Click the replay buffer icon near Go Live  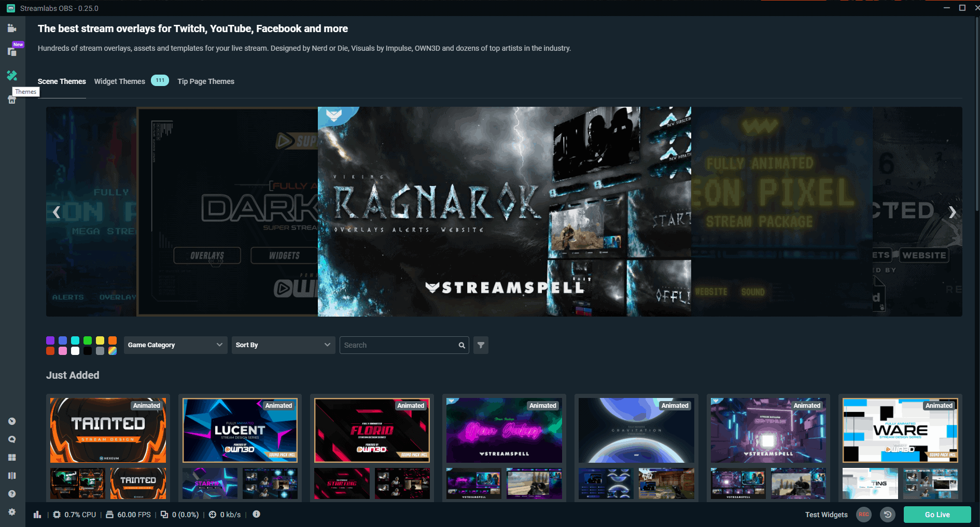887,515
